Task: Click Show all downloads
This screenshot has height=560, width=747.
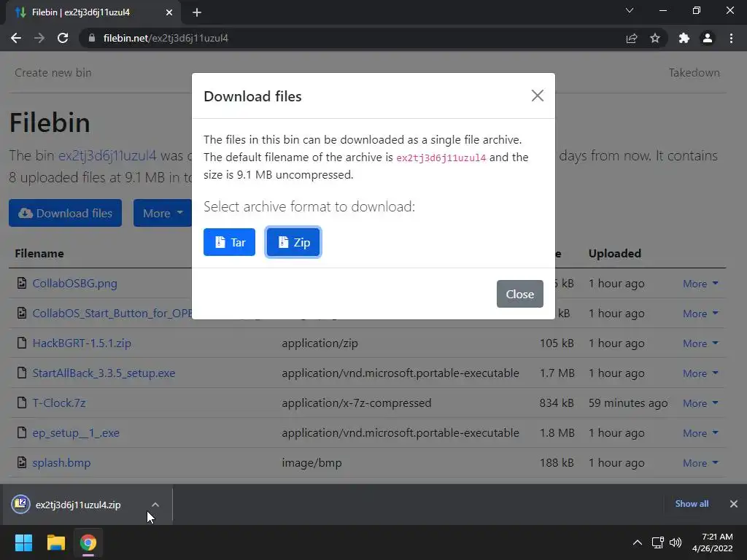Action: pos(692,504)
